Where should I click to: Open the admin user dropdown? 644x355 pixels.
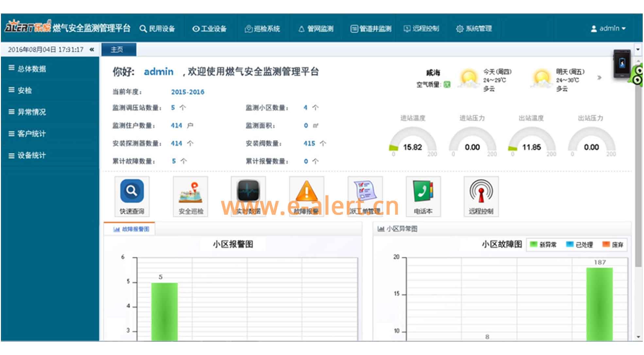[608, 28]
